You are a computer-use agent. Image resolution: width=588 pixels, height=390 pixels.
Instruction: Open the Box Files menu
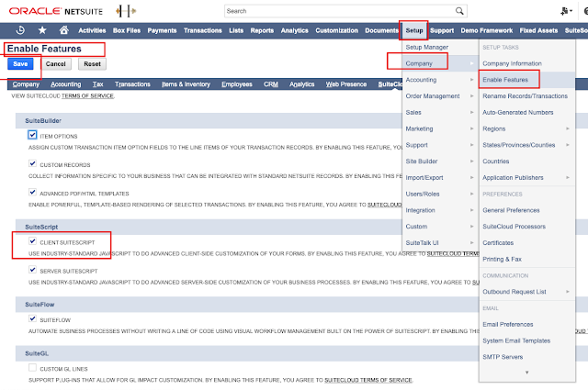pyautogui.click(x=127, y=30)
